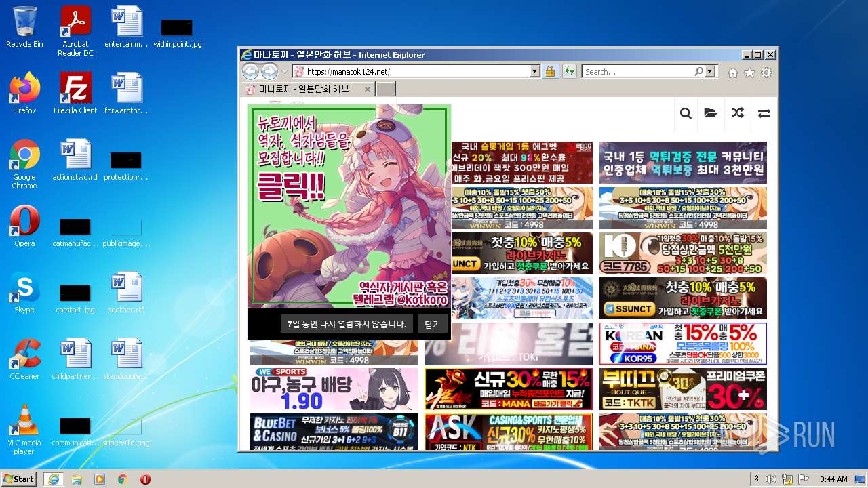Open forwardtot... Word document on desktop
Viewport: 868px width, 488px height.
[x=126, y=94]
